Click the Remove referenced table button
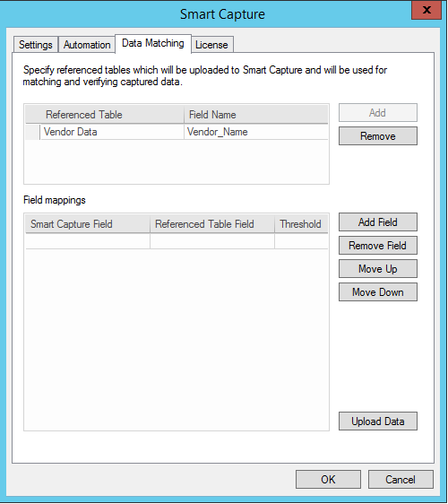The height and width of the screenshot is (504, 448). coord(378,136)
